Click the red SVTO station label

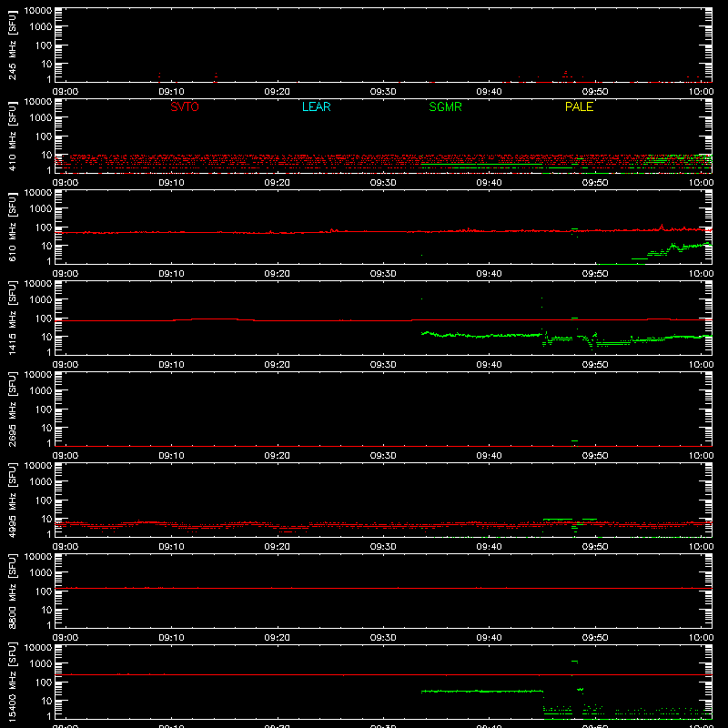point(185,106)
